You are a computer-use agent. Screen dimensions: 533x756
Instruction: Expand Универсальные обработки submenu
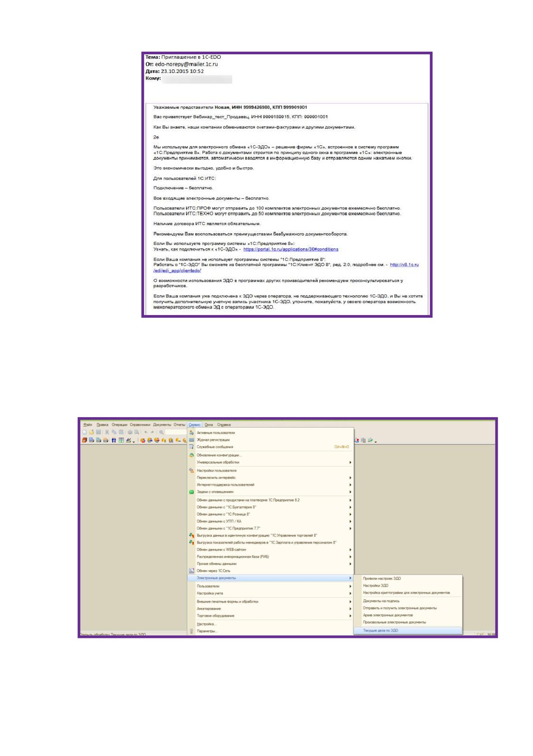click(x=271, y=462)
